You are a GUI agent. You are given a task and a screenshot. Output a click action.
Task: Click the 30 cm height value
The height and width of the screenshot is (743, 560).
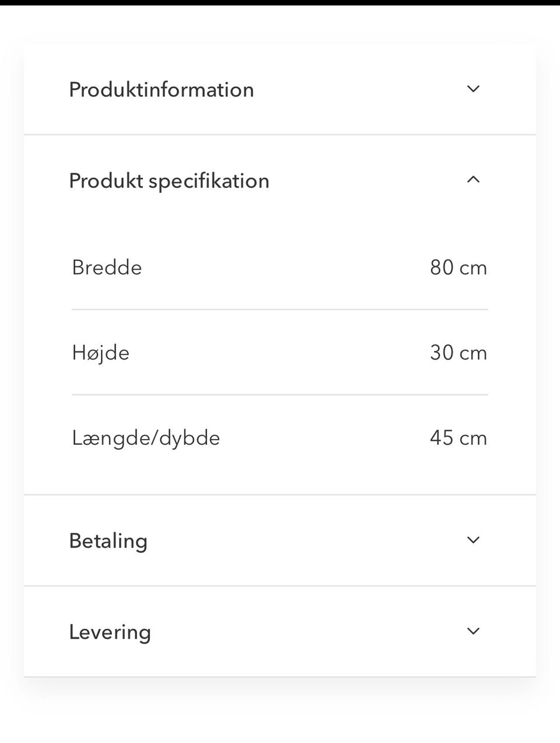[458, 353]
